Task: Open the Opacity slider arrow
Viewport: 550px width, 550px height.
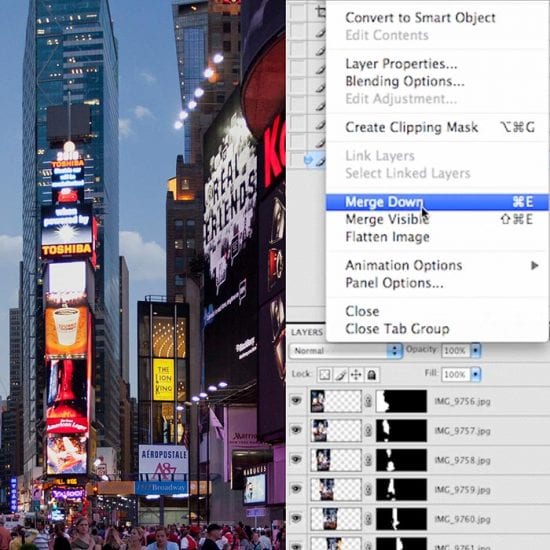Action: click(475, 350)
